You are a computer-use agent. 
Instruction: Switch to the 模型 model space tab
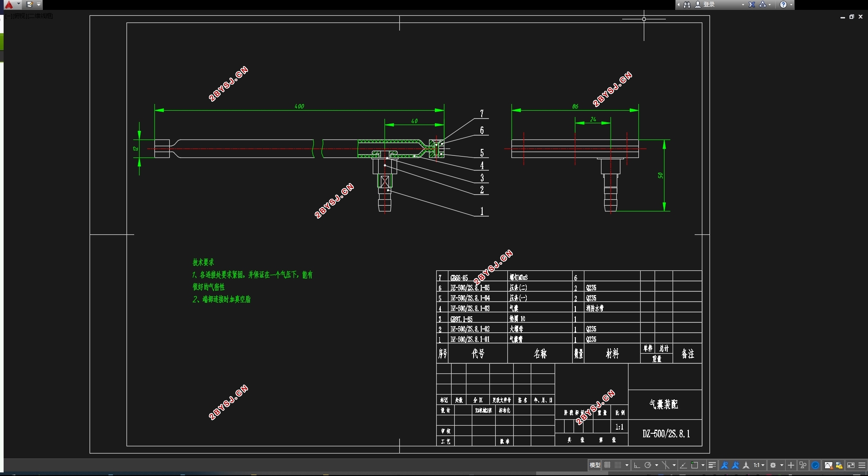[595, 465]
